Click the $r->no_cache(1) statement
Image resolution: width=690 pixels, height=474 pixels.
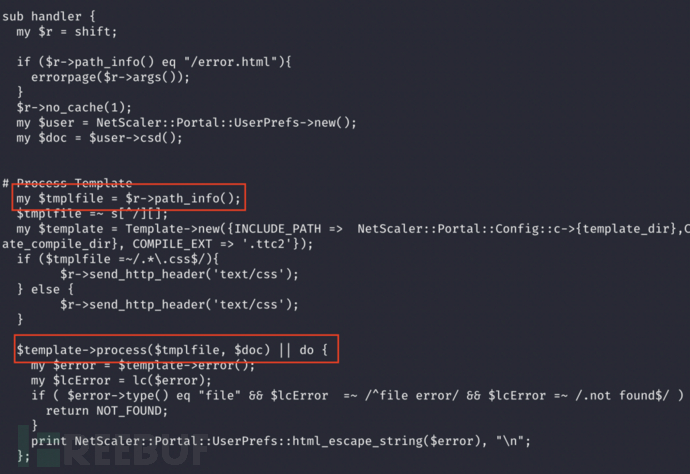[74, 108]
